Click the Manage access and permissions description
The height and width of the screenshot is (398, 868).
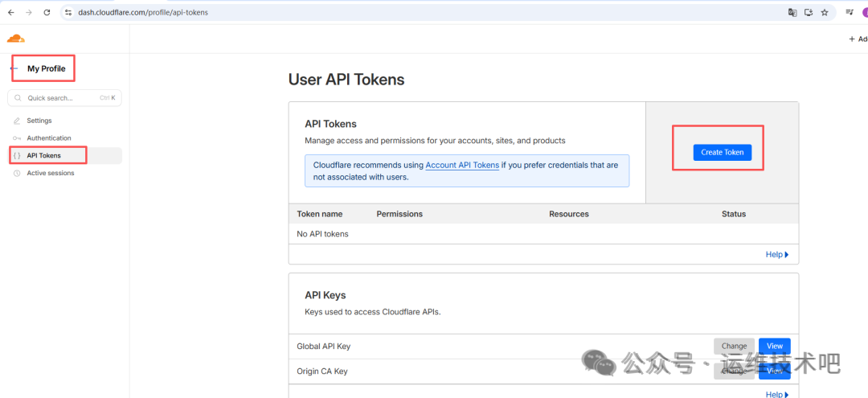point(435,141)
